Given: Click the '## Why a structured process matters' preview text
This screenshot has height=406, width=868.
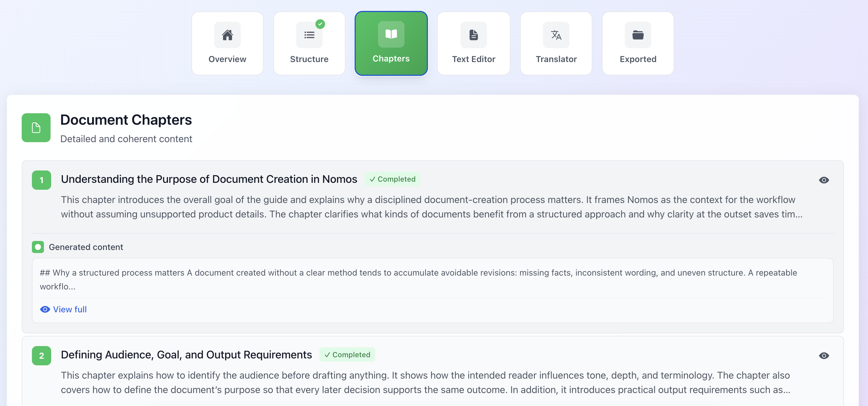Looking at the screenshot, I should 418,280.
